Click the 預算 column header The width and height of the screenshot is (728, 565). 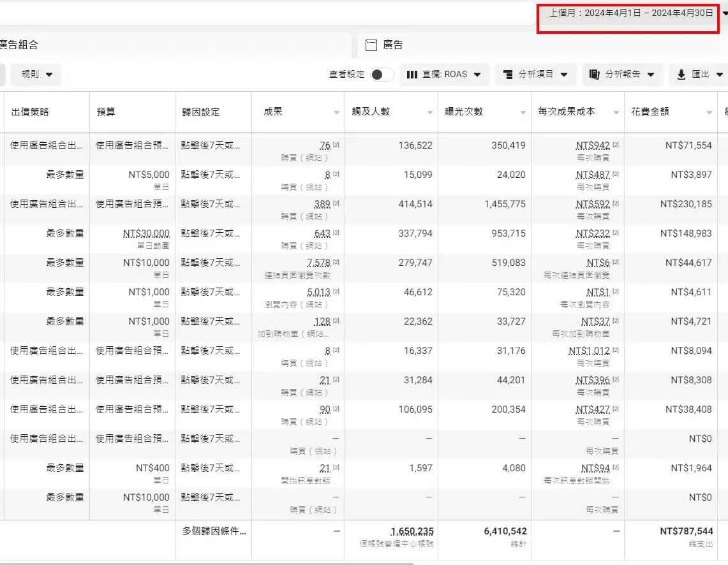click(x=106, y=112)
